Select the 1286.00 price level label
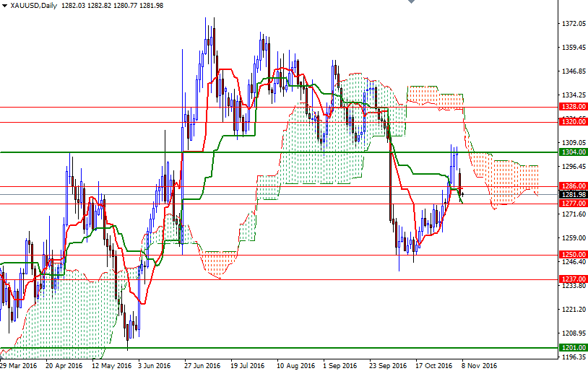Screen dimensions: 588x371 [573, 186]
